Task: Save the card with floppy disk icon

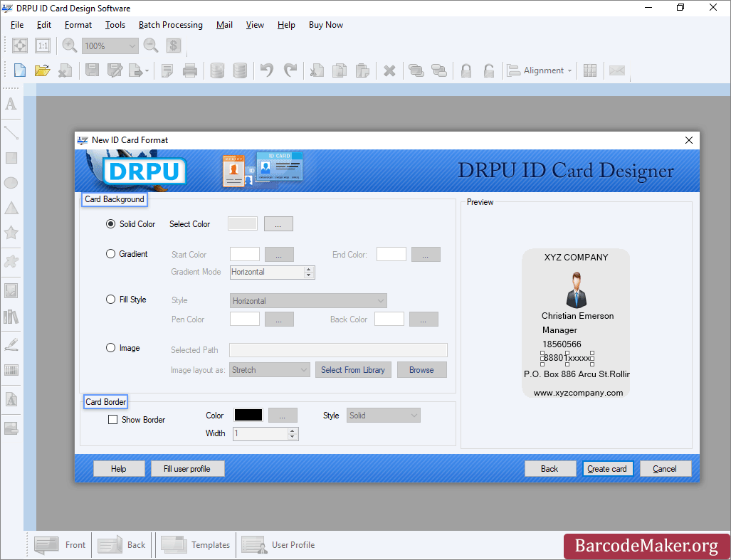Action: tap(92, 70)
